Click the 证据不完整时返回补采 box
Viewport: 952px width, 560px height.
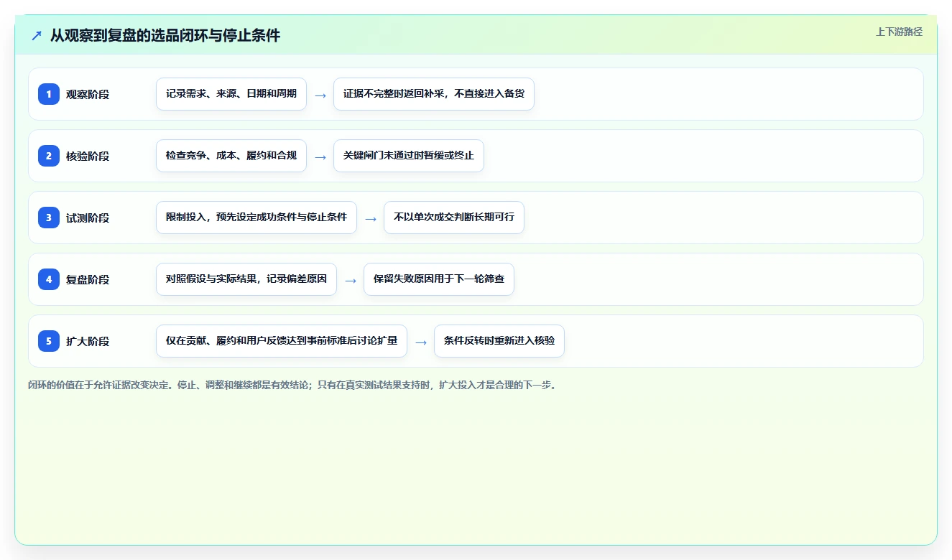pyautogui.click(x=434, y=94)
